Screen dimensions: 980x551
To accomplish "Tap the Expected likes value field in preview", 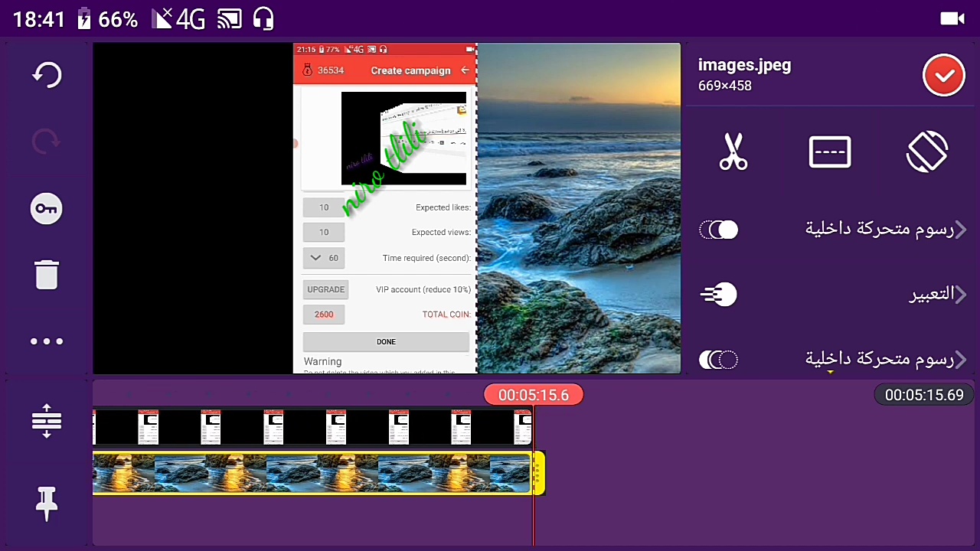I will [324, 207].
